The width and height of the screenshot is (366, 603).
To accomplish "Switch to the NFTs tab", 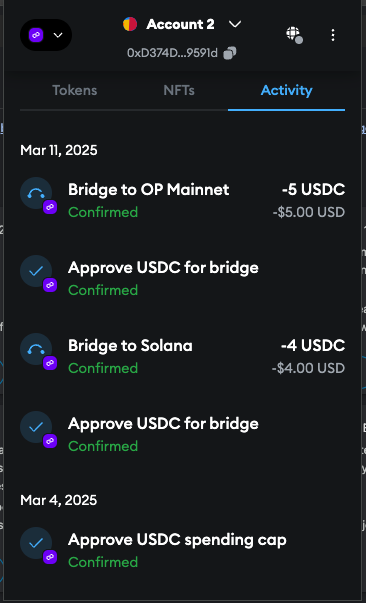I will [x=179, y=90].
